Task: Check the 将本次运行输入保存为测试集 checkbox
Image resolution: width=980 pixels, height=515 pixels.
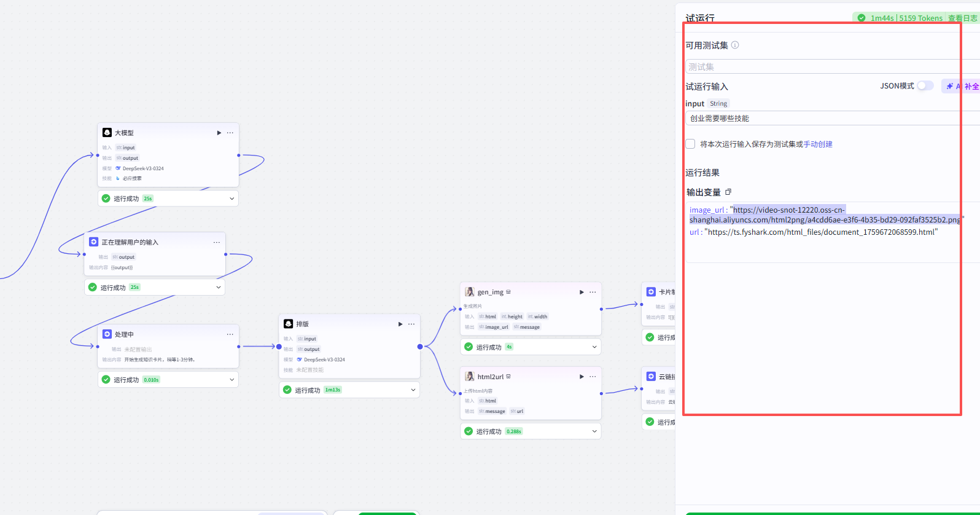Action: (690, 144)
